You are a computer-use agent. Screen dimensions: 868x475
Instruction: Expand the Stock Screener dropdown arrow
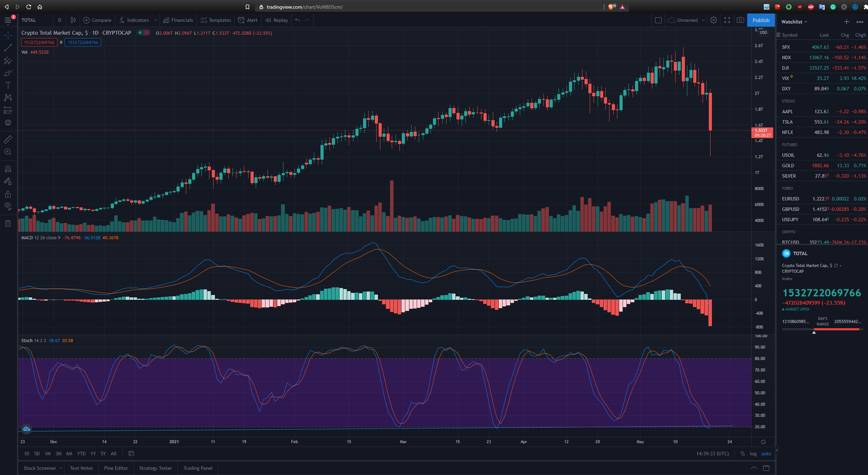click(x=61, y=468)
